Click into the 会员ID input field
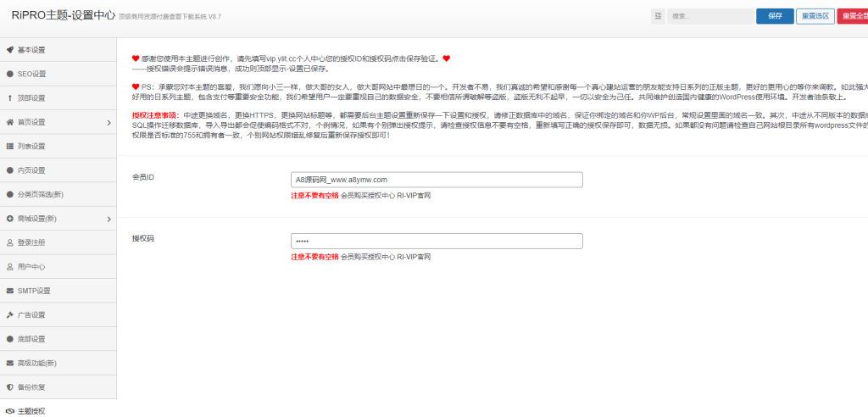The width and height of the screenshot is (868, 417). point(437,180)
